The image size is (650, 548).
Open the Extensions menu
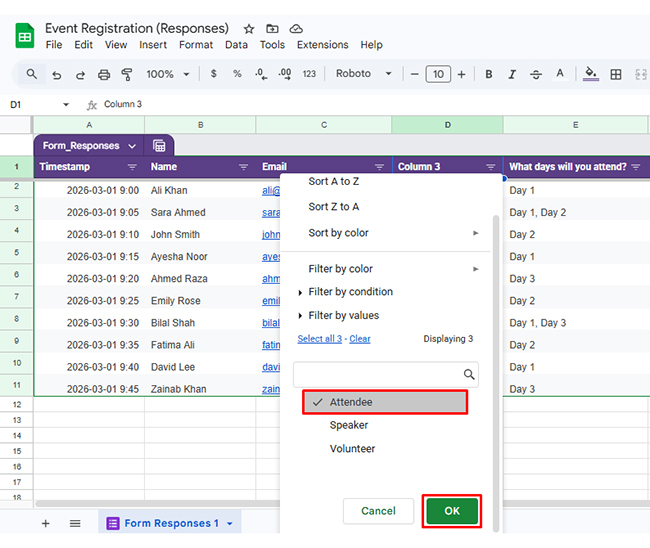(x=323, y=45)
